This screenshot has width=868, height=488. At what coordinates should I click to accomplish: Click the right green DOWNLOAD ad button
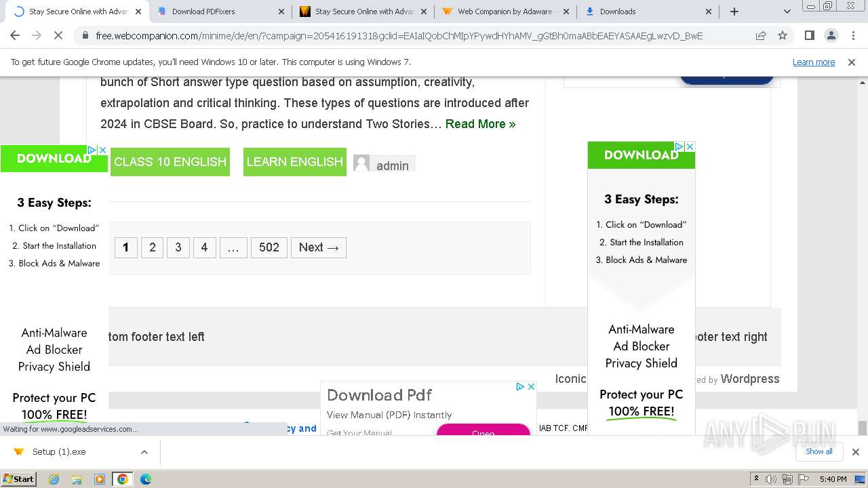tap(641, 155)
